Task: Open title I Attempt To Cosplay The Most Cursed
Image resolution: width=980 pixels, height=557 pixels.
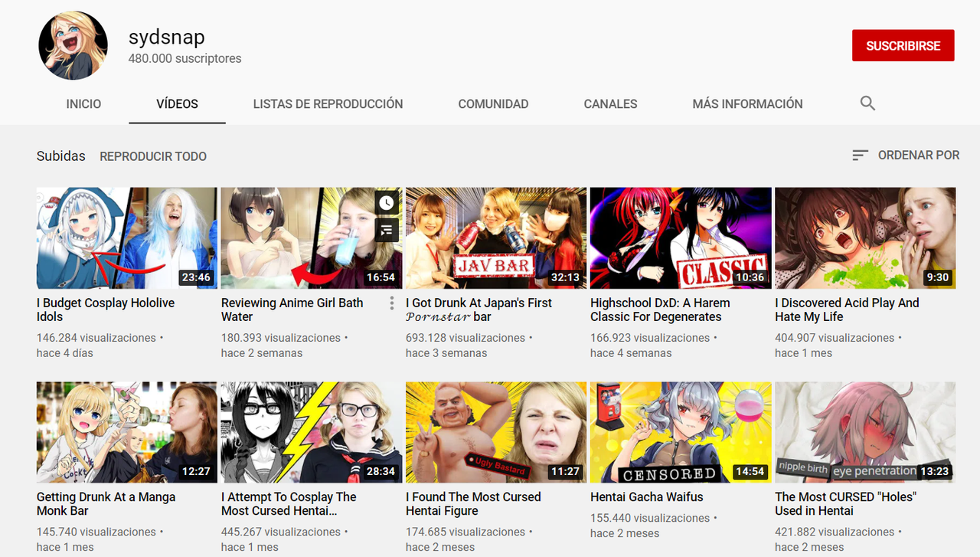Action: (289, 503)
